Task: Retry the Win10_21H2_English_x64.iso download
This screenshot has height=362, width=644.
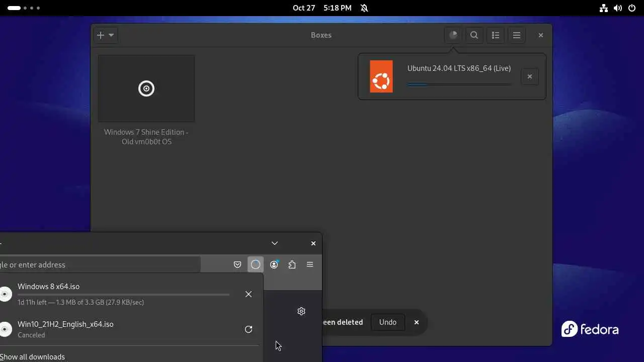Action: pos(249,329)
